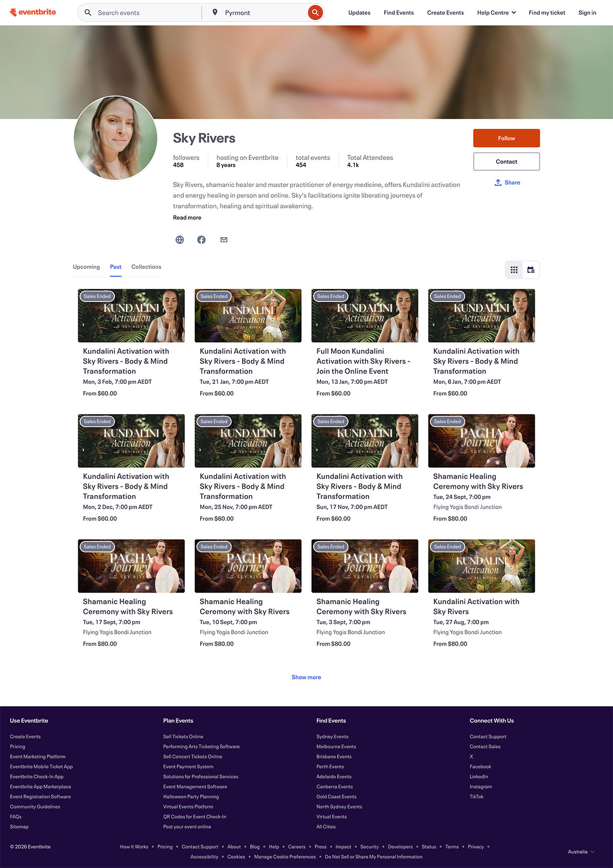Image resolution: width=613 pixels, height=868 pixels.
Task: Click All Cities footer link
Action: (x=326, y=827)
